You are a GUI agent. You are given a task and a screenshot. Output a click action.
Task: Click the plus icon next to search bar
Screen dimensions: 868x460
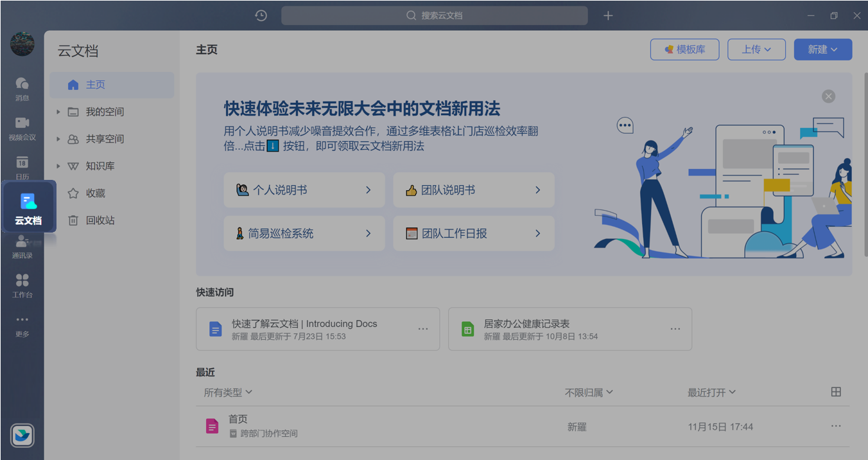(x=608, y=15)
